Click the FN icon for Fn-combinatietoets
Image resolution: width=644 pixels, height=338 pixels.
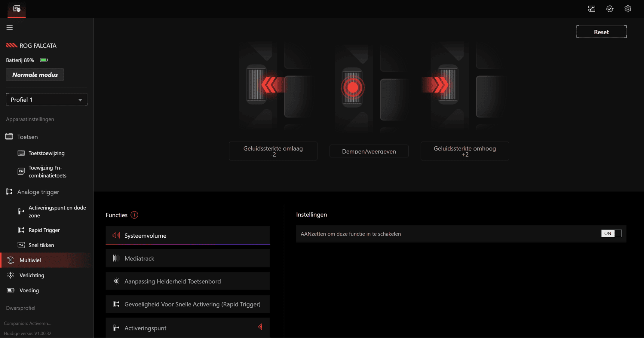pyautogui.click(x=21, y=171)
